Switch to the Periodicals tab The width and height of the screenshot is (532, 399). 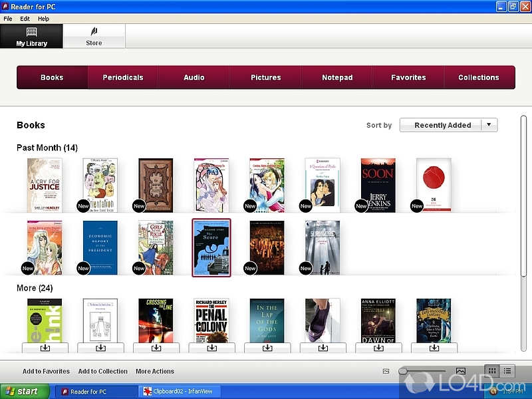pos(123,77)
